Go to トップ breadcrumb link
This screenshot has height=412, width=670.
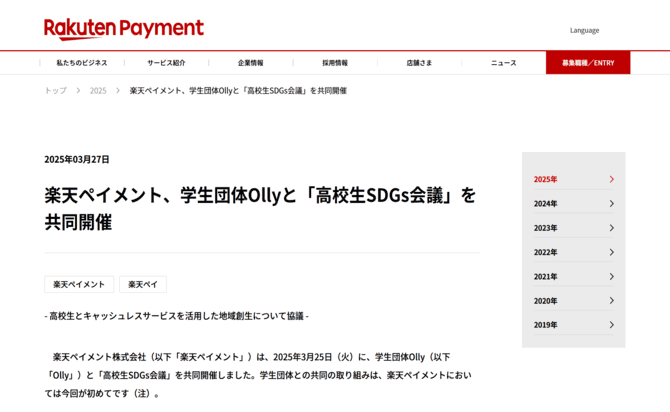click(55, 91)
